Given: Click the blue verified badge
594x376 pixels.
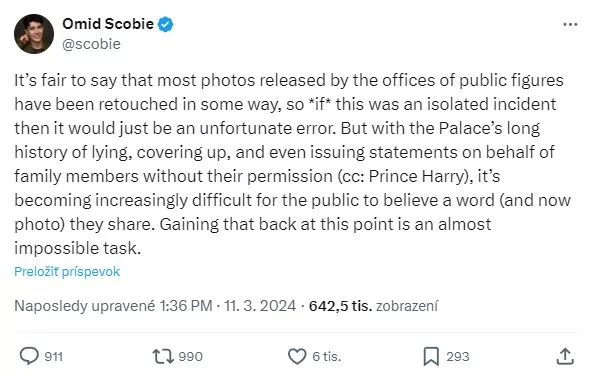Looking at the screenshot, I should tap(166, 24).
